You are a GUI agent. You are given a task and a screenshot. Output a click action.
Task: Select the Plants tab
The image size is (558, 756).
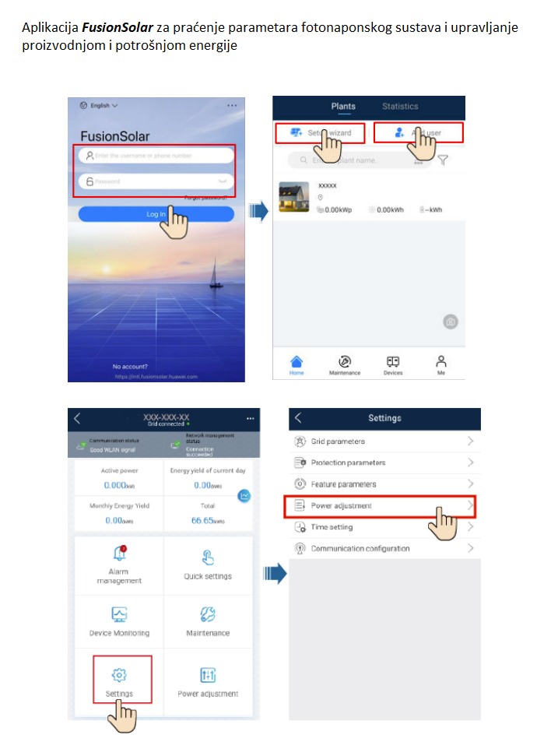coord(343,107)
